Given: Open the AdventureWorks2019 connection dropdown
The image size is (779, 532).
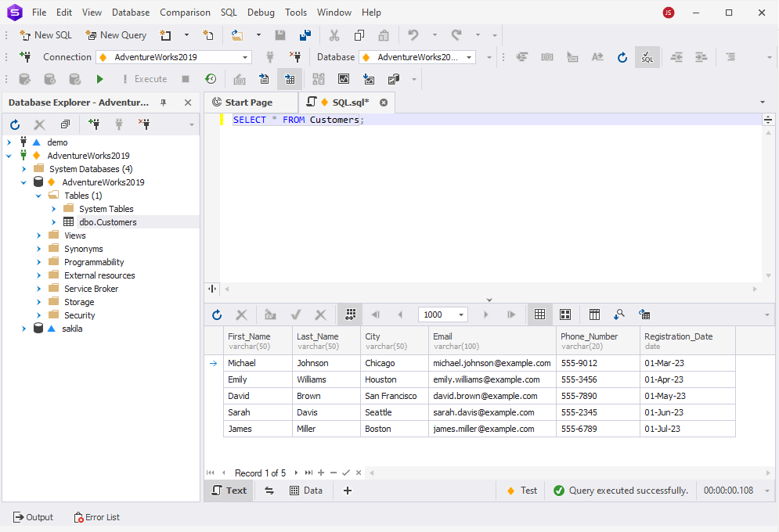Looking at the screenshot, I should click(x=245, y=56).
